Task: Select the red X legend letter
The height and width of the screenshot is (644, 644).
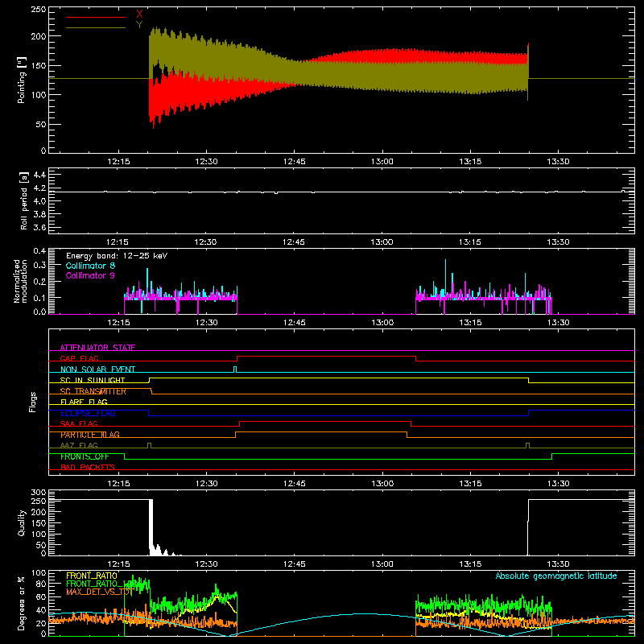Action: pyautogui.click(x=139, y=14)
